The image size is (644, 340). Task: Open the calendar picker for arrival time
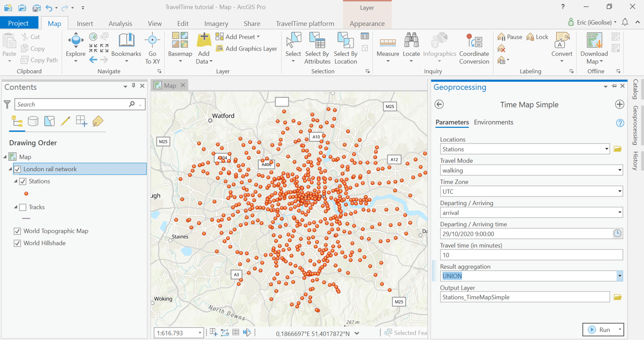(617, 234)
